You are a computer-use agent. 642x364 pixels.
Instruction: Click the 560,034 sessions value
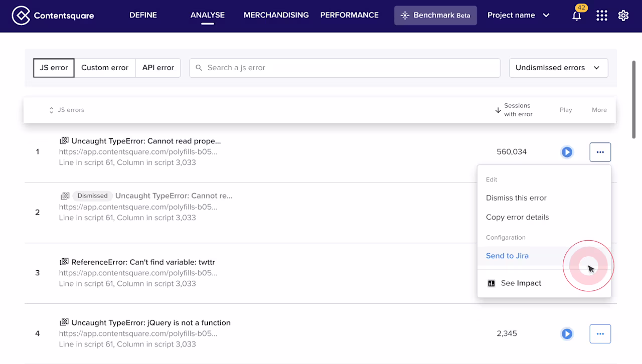pos(512,152)
